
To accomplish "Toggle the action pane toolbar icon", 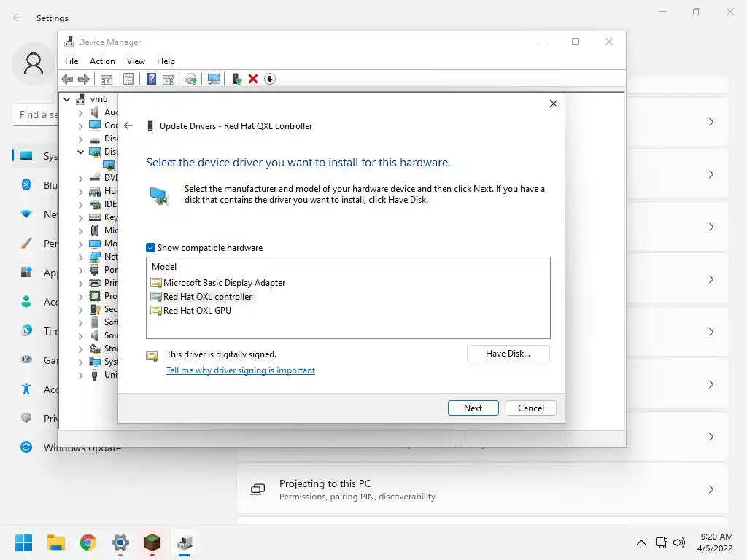I will (169, 79).
